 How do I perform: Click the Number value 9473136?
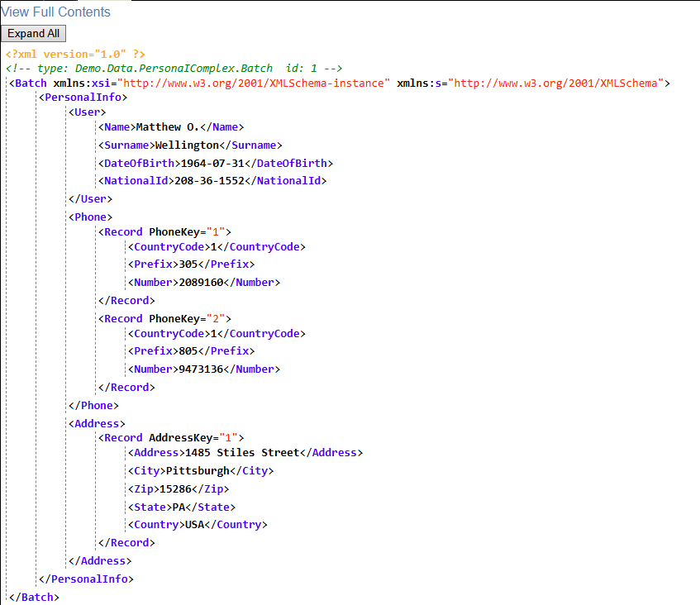(x=202, y=369)
